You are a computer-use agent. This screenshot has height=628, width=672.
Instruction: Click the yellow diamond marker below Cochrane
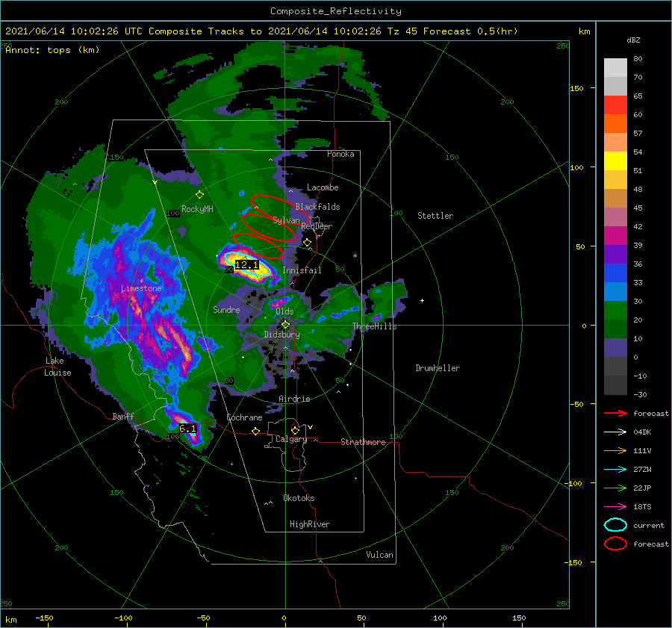point(255,431)
